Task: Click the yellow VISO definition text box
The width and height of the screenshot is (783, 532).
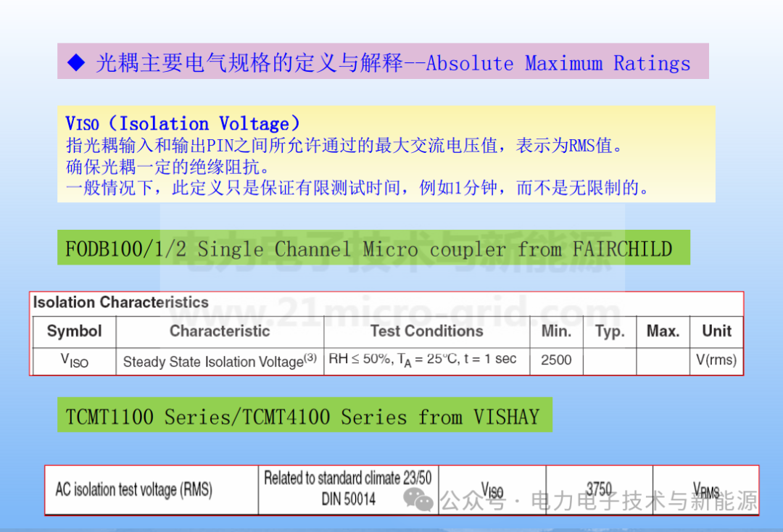Action: (387, 154)
